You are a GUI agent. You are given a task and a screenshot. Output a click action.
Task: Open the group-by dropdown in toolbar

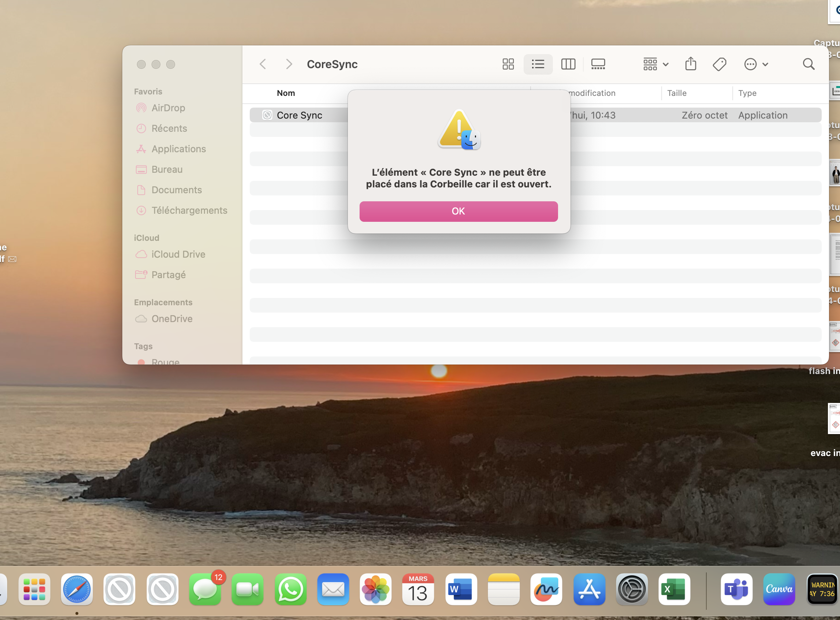[x=655, y=64]
